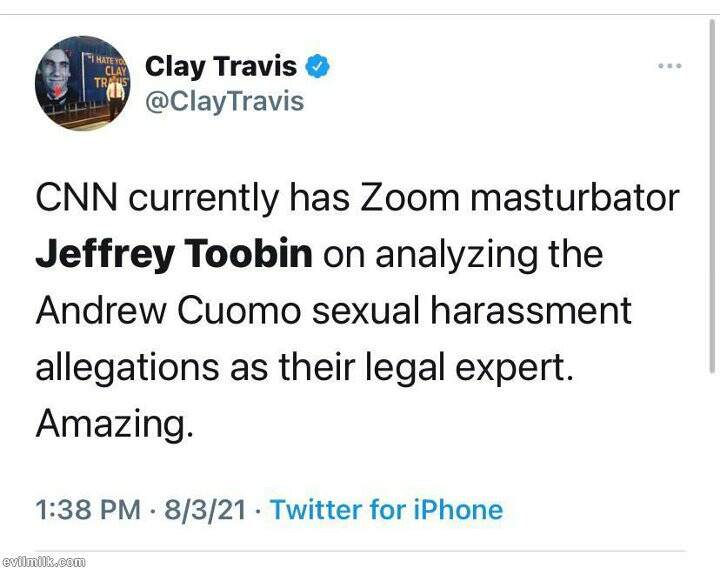
Task: Click the Twitter for iPhone source link
Action: click(386, 510)
